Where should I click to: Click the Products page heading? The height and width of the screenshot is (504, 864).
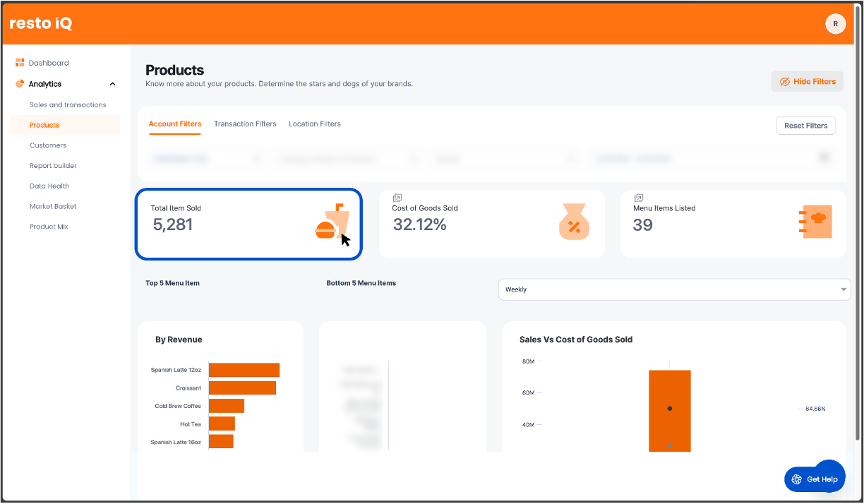click(x=175, y=70)
